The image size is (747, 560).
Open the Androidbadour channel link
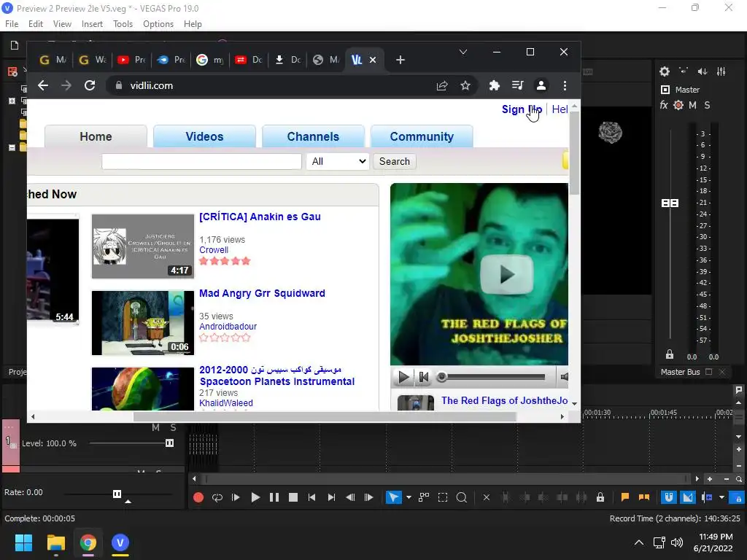228,327
